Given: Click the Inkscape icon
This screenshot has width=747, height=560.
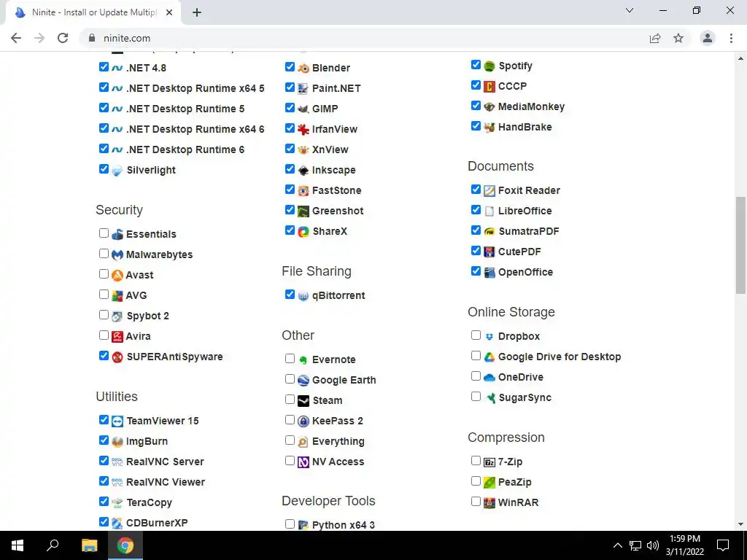Looking at the screenshot, I should (303, 171).
